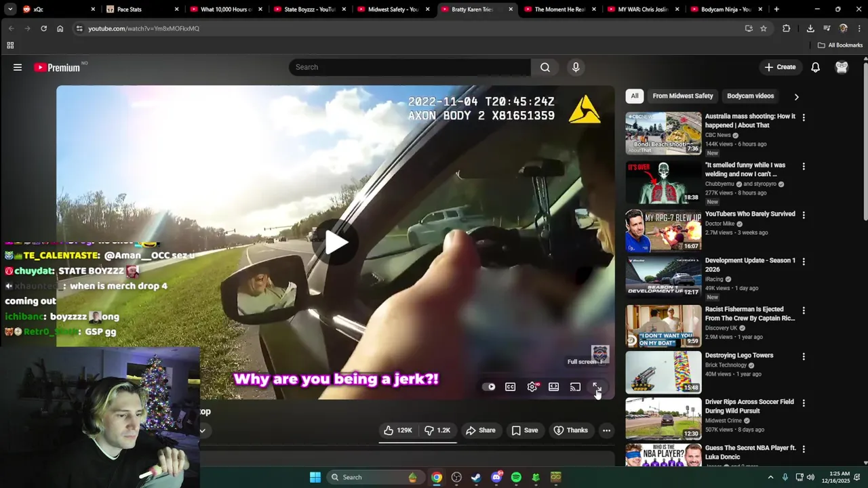Viewport: 868px width, 488px height.
Task: Open Spotify from the taskbar
Action: point(516,477)
